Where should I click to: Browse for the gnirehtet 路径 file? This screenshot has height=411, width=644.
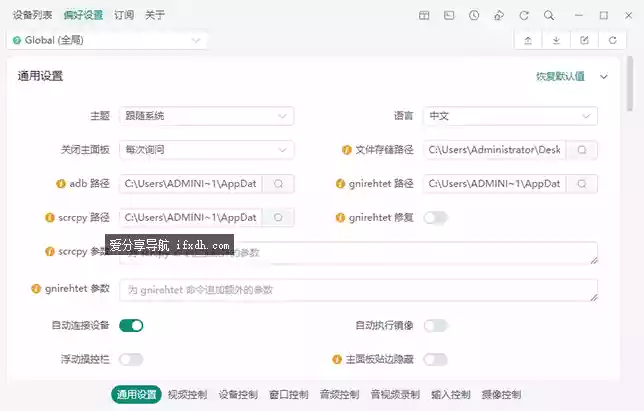coord(582,184)
